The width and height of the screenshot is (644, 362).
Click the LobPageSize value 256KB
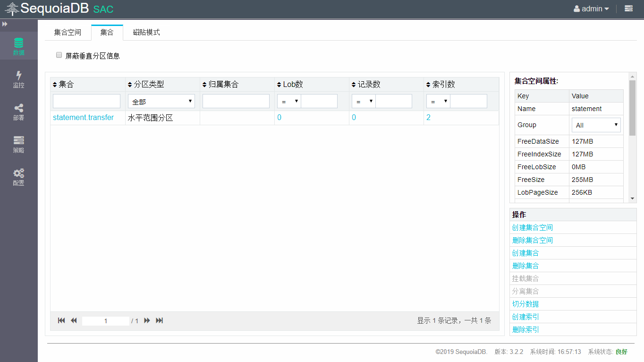(582, 192)
